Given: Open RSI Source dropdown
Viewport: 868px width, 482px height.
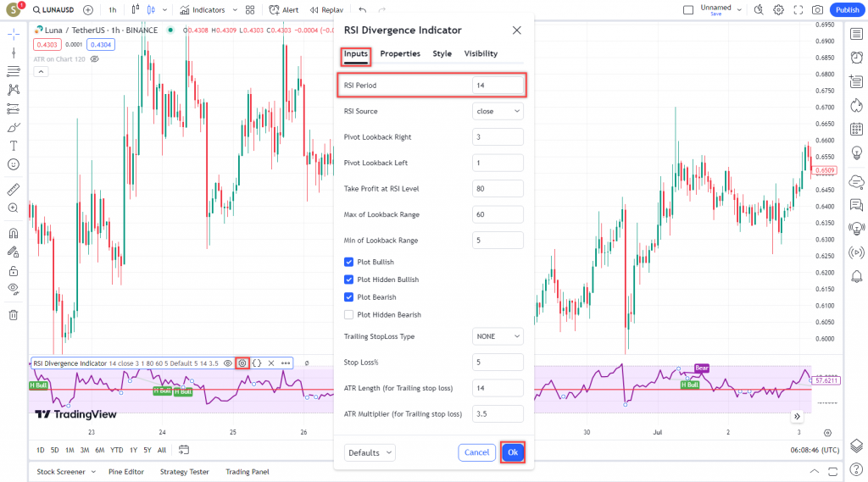Looking at the screenshot, I should [498, 111].
